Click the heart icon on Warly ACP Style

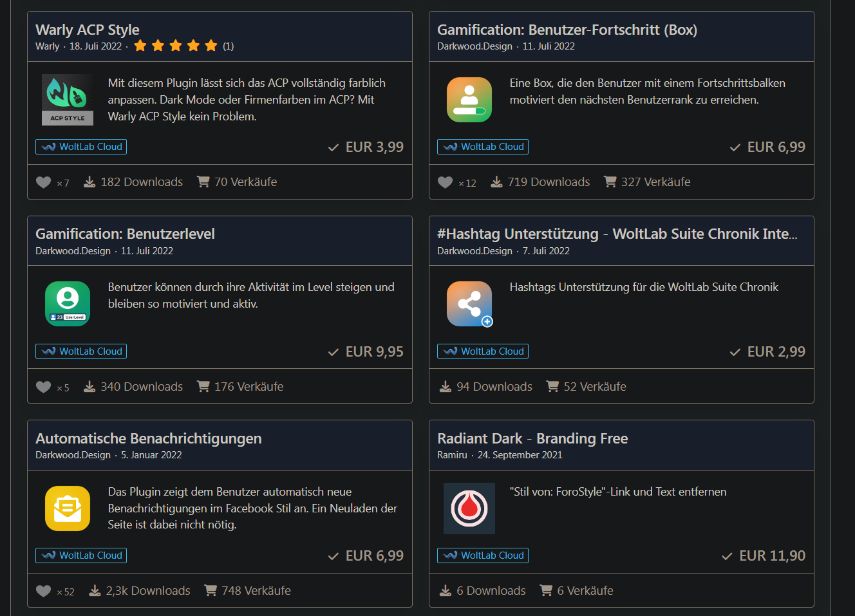tap(43, 182)
